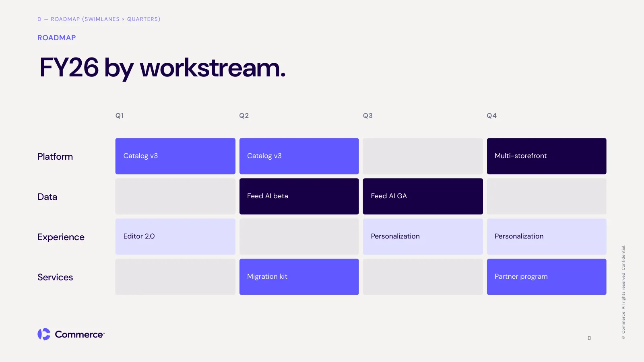Select the Q3 column header
The image size is (644, 362).
(x=368, y=116)
